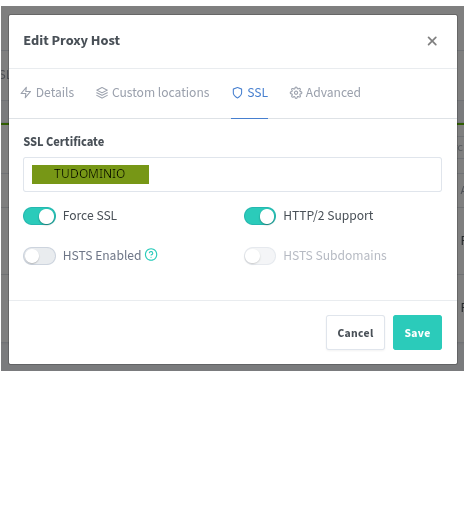Save the proxy host settings
Image resolution: width=470 pixels, height=515 pixels.
click(x=417, y=332)
